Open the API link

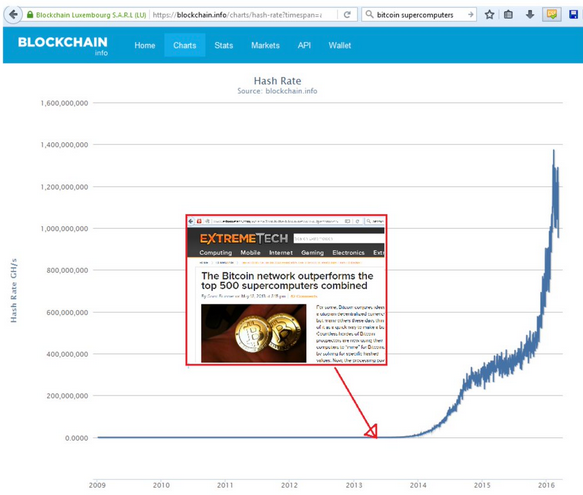point(304,45)
